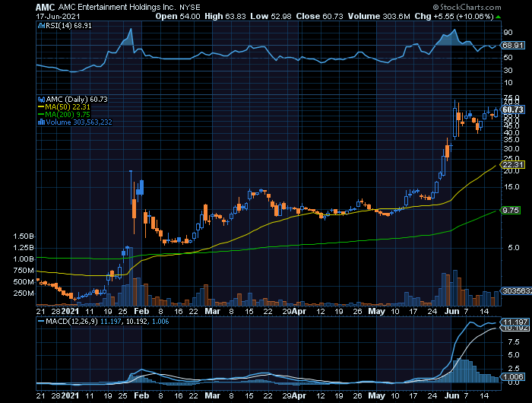Click the 60.73 price tag on right axis

[513, 109]
